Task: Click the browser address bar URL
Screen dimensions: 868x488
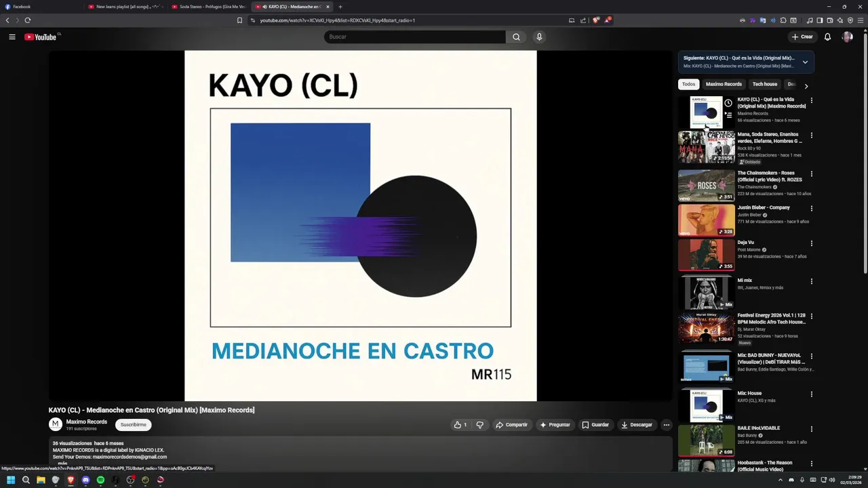Action: pyautogui.click(x=338, y=20)
